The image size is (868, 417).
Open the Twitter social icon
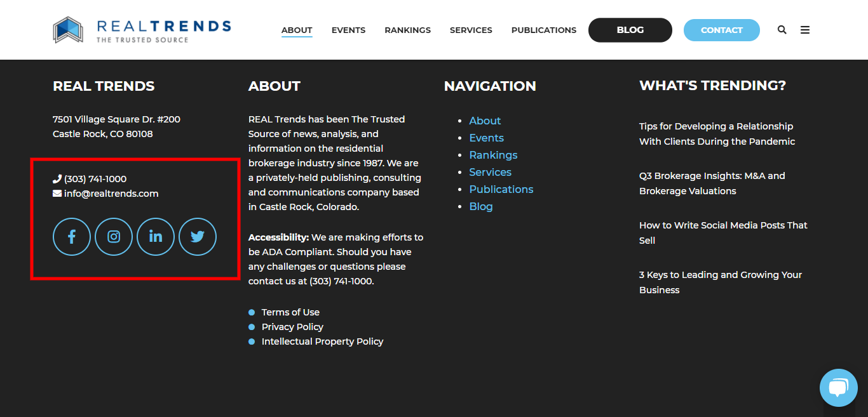[x=198, y=237]
